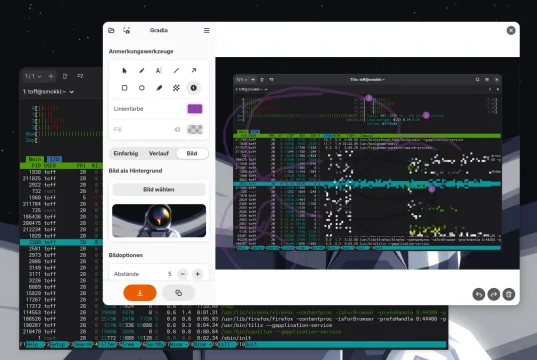
Task: Select the highlighter tool
Action: (x=159, y=88)
